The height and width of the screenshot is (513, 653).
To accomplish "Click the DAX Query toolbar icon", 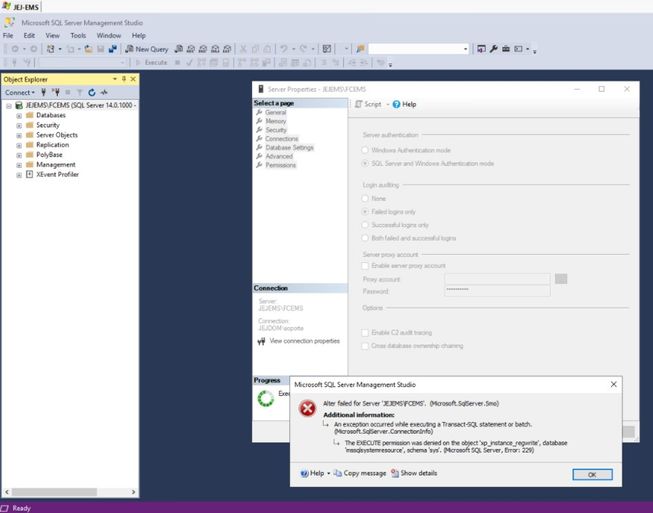I will 227,49.
